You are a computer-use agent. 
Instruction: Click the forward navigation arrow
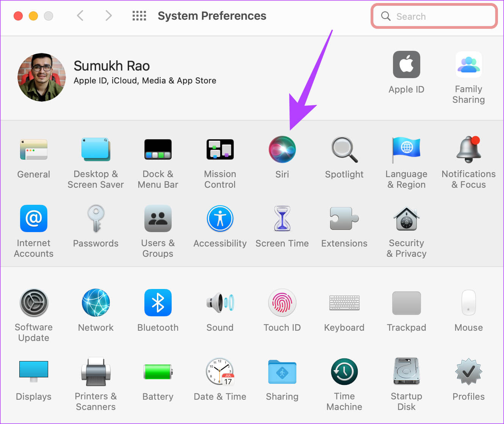(109, 16)
